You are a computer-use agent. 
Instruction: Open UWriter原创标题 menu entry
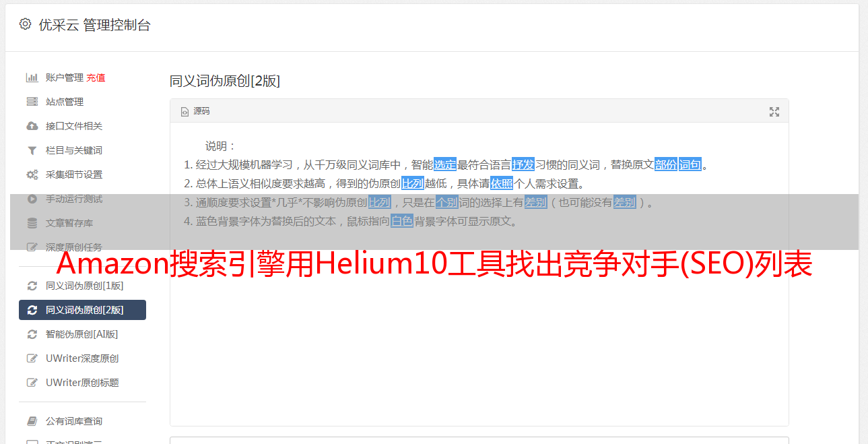point(82,383)
